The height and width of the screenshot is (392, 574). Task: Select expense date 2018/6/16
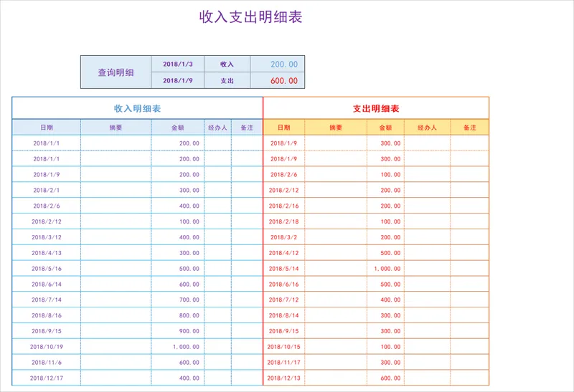point(283,284)
